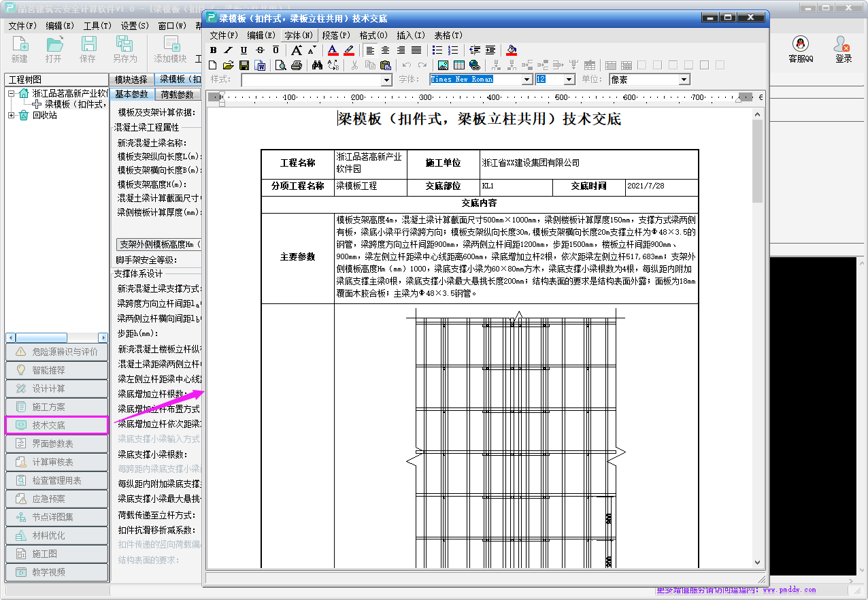The width and height of the screenshot is (868, 600).
Task: Apply italic formatting in the editor toolbar
Action: 229,50
